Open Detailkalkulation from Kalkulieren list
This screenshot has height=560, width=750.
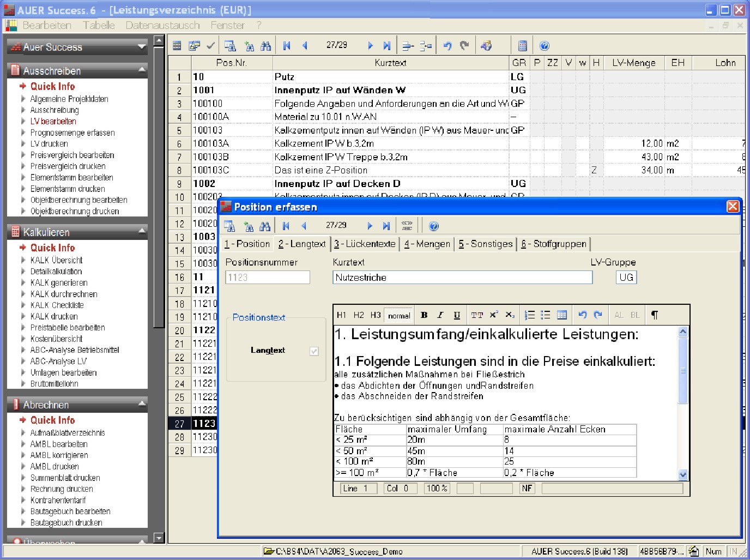point(56,271)
